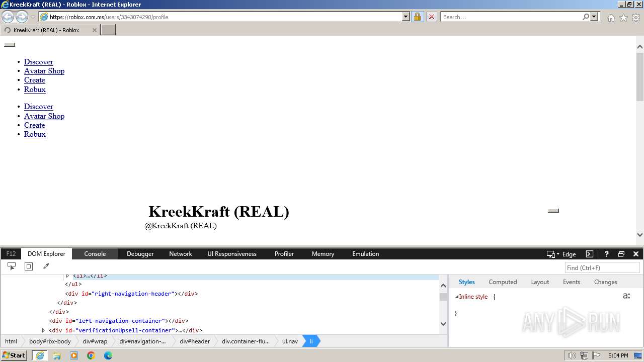
Task: Switch to the Debugger tab
Action: point(140,254)
